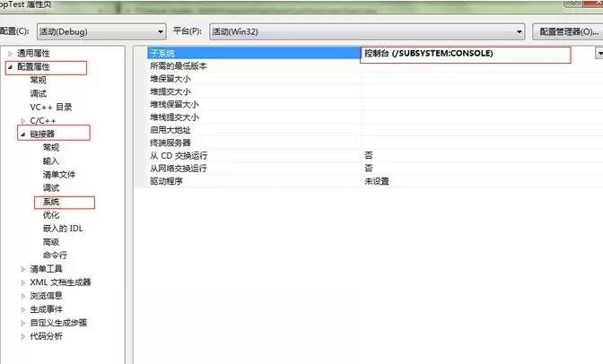This screenshot has height=364, width=603.
Task: Collapse the 配置属性 tree node
Action: [11, 67]
